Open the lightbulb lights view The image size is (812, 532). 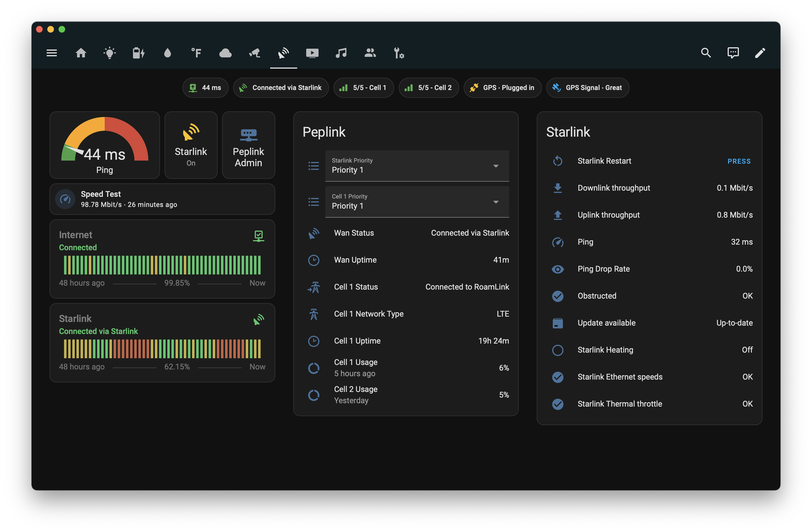click(109, 53)
